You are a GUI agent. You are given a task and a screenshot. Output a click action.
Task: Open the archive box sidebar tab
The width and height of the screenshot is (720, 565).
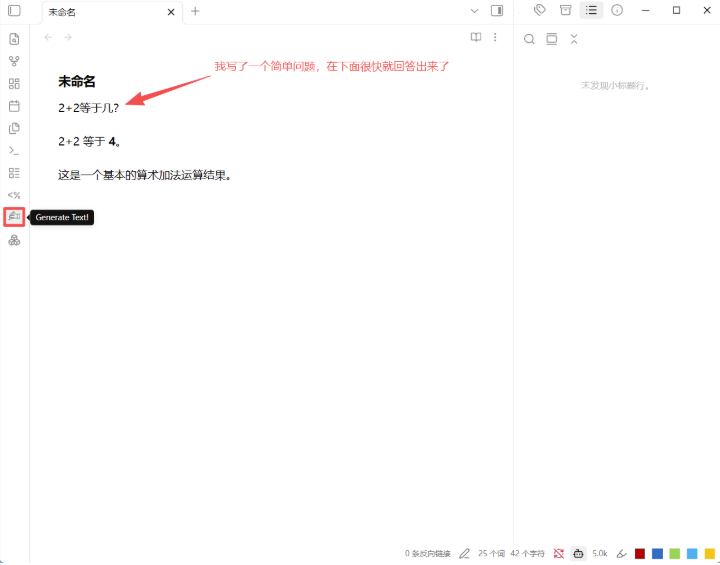pyautogui.click(x=566, y=10)
